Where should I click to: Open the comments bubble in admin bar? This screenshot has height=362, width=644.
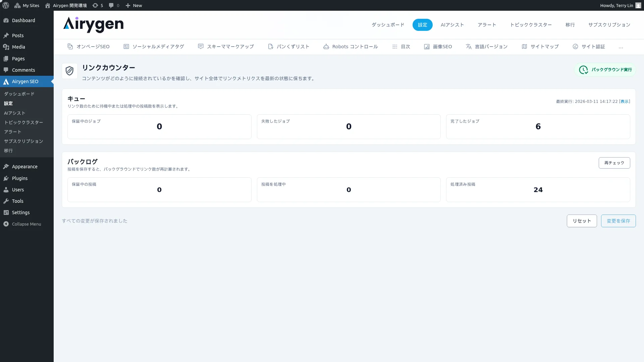(111, 5)
